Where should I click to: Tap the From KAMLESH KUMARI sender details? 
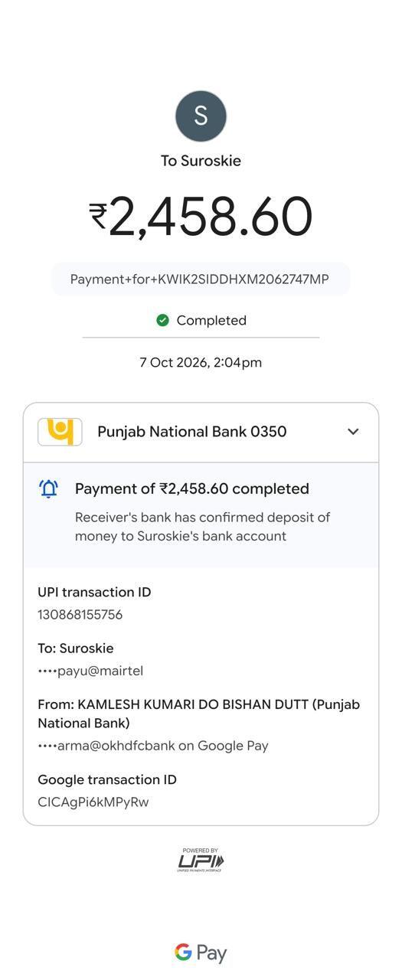coord(199,714)
